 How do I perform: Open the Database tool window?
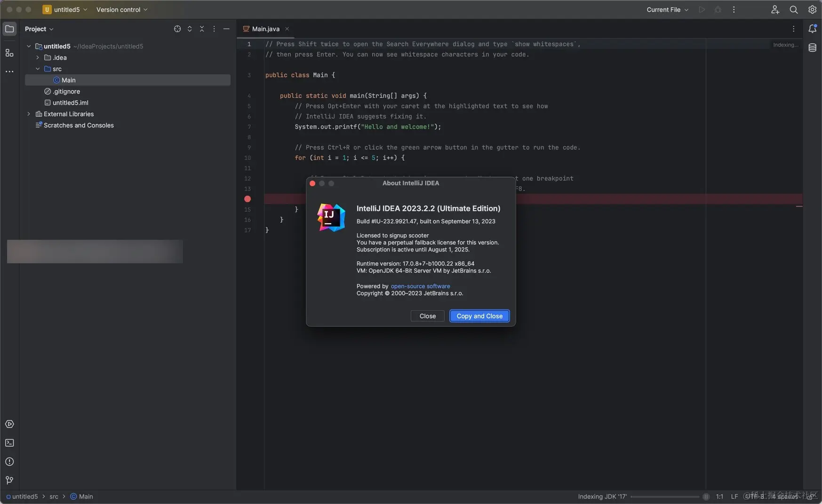pos(813,47)
